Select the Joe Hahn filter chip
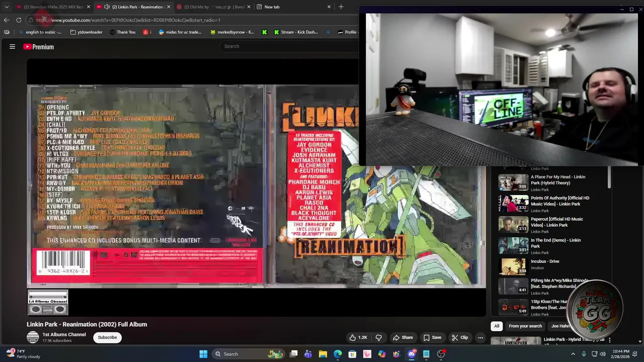 [560, 326]
